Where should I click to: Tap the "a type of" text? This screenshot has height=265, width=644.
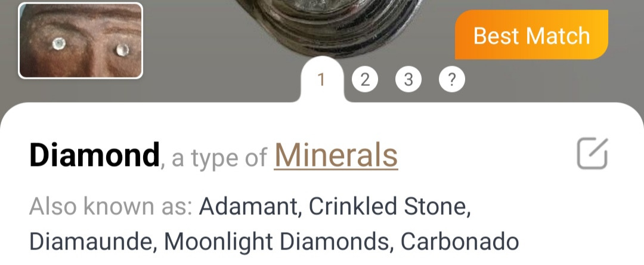pos(219,158)
